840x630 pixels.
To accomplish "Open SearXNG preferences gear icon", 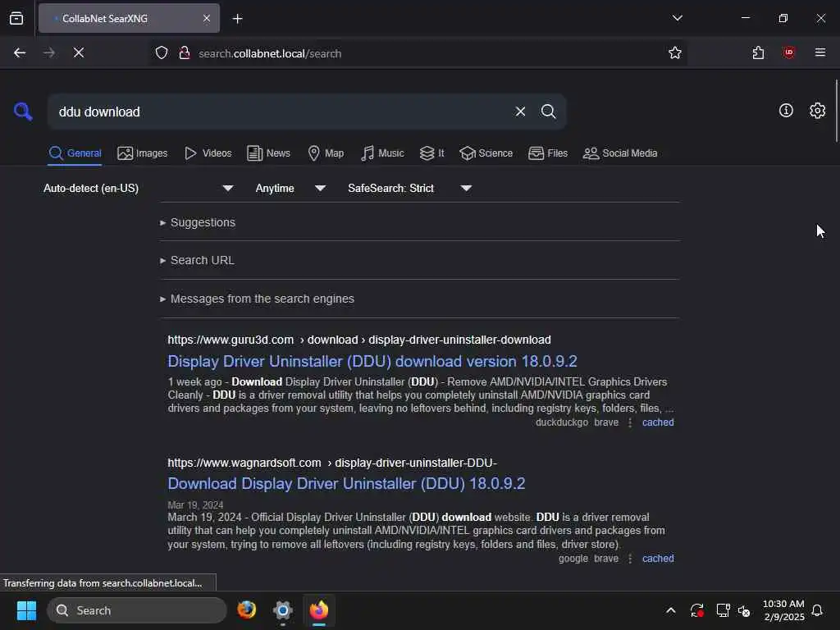I will point(817,111).
